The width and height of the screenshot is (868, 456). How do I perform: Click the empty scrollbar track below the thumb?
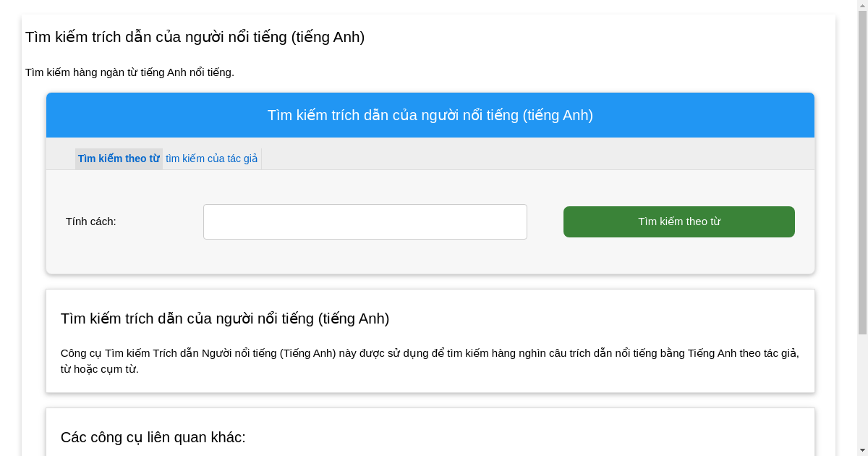(x=862, y=391)
